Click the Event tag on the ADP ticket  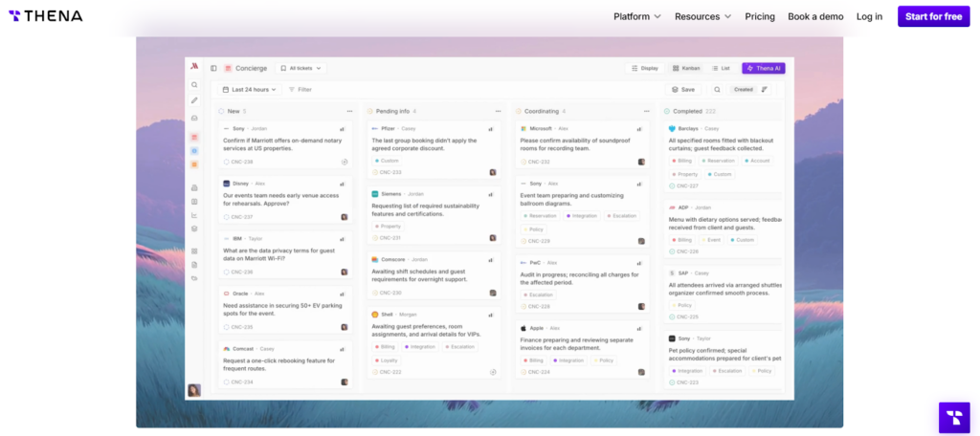coord(711,240)
